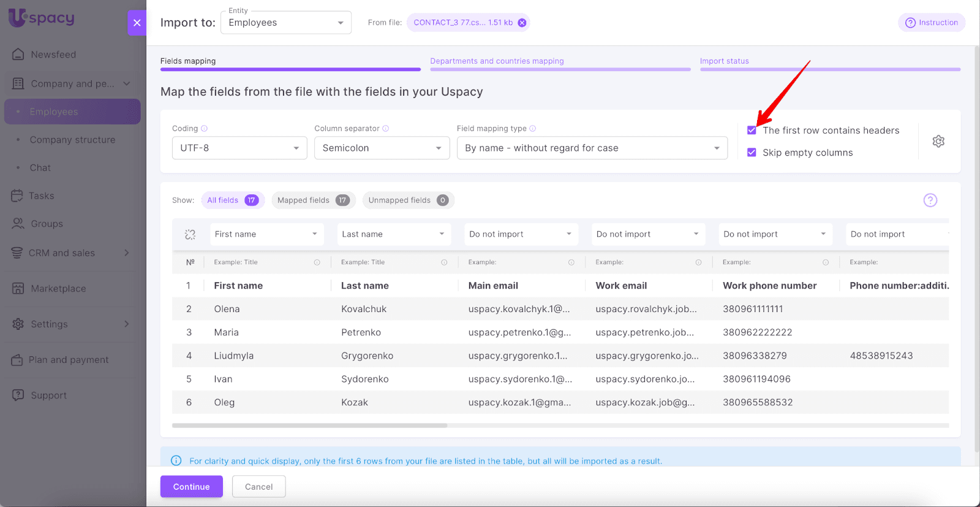This screenshot has height=507, width=980.
Task: Click the Coding info icon
Action: (205, 129)
